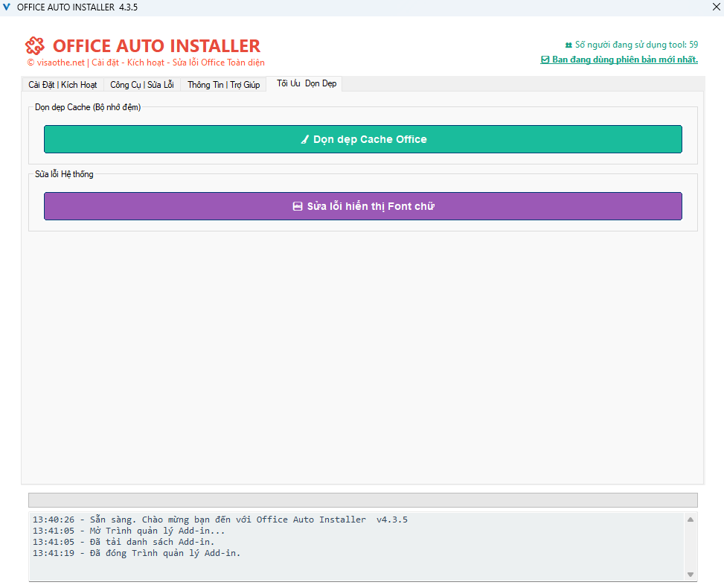Click Sửa lỗi hiển thị Font chữ button
This screenshot has height=588, width=724.
[363, 206]
